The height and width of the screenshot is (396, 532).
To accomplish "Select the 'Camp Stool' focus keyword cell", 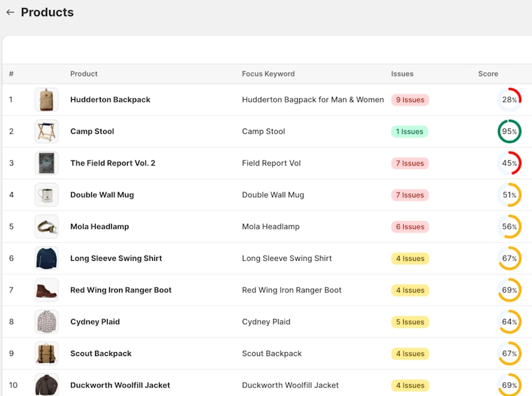I will tap(263, 131).
